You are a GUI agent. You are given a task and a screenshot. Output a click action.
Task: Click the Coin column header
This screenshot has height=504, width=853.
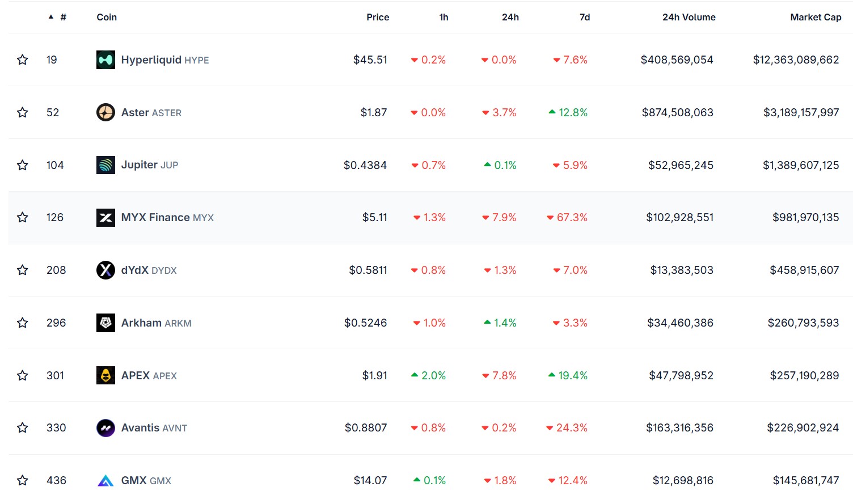tap(107, 18)
